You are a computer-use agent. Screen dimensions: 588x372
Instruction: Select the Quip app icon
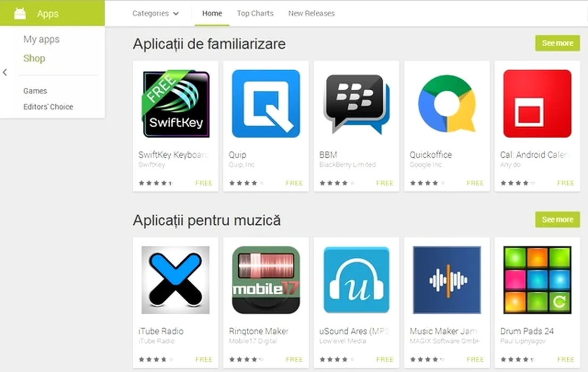pos(266,104)
